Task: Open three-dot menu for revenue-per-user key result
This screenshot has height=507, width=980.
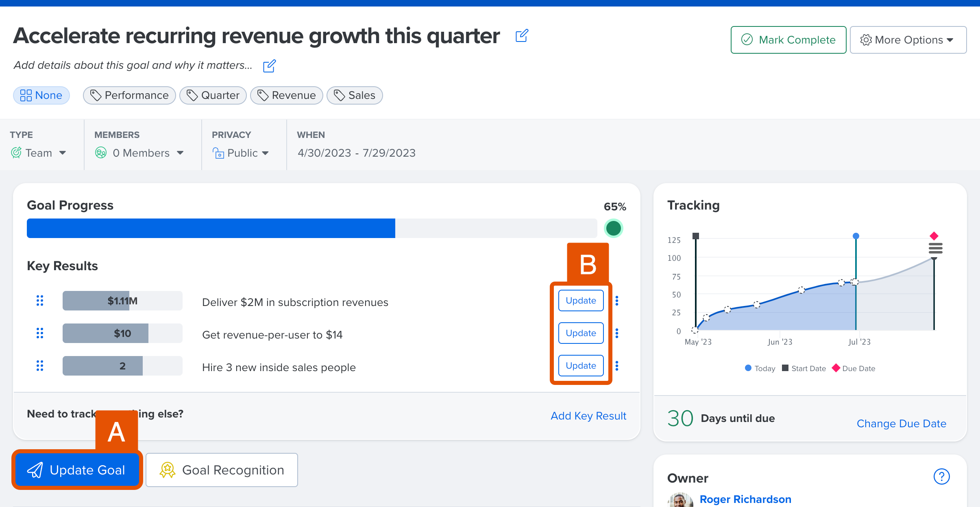Action: click(x=617, y=333)
